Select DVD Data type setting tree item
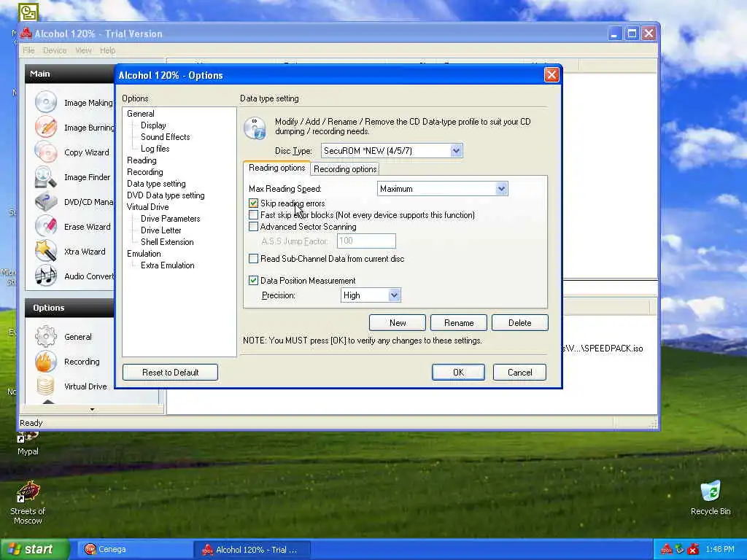This screenshot has width=747, height=560. click(x=166, y=195)
